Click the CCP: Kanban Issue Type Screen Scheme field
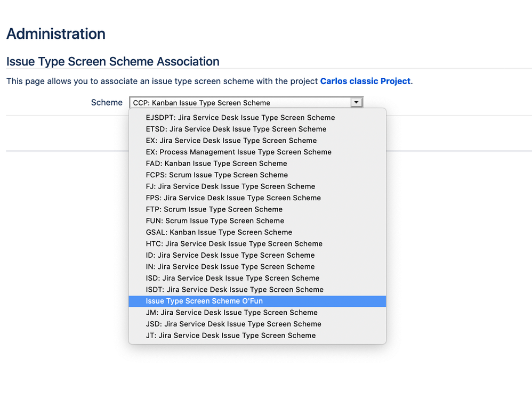 pos(246,102)
